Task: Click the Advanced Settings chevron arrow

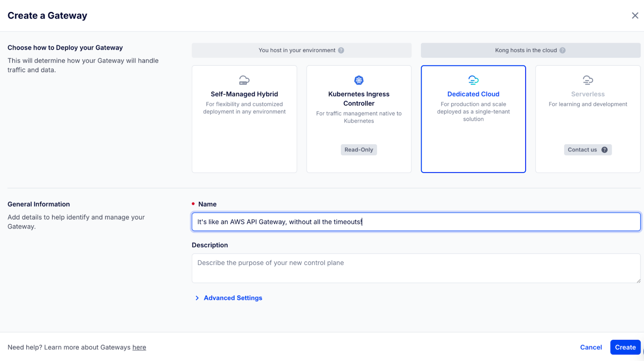Action: click(x=197, y=298)
